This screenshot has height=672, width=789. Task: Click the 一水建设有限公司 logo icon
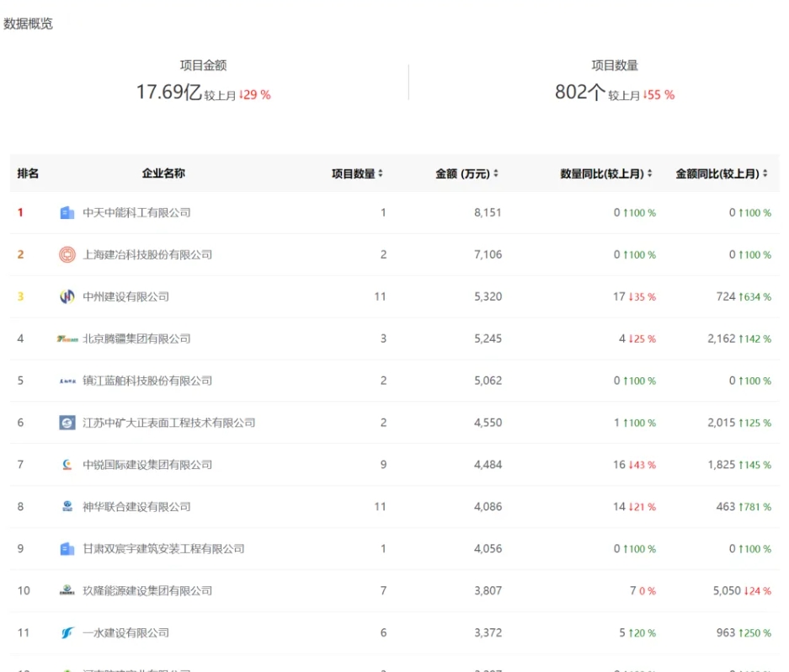67,633
